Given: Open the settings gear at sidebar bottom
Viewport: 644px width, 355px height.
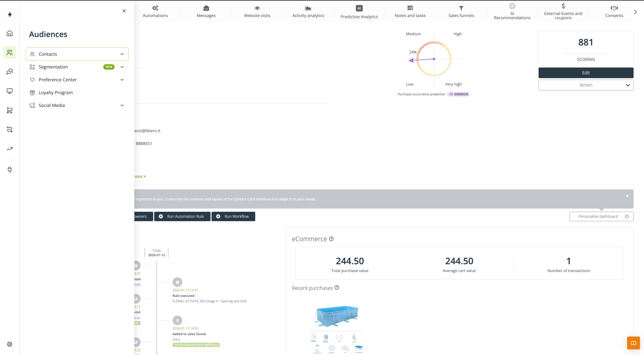Looking at the screenshot, I should coord(10,344).
